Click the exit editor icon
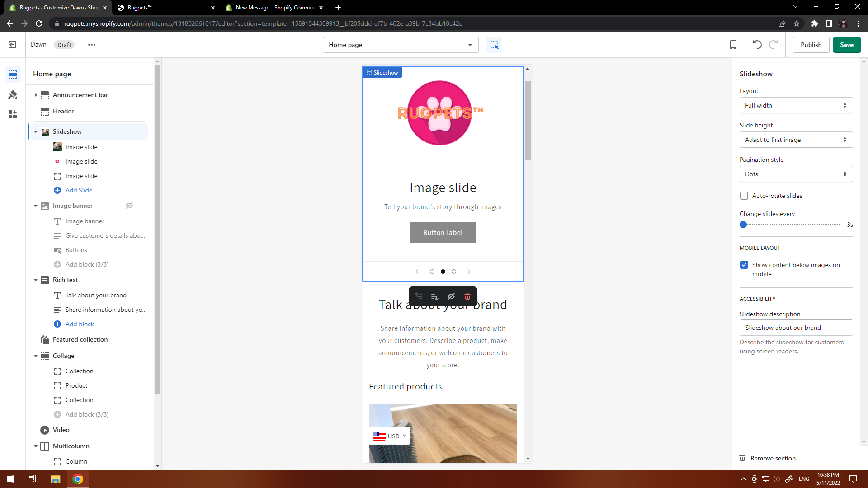This screenshot has height=488, width=868. [x=13, y=45]
